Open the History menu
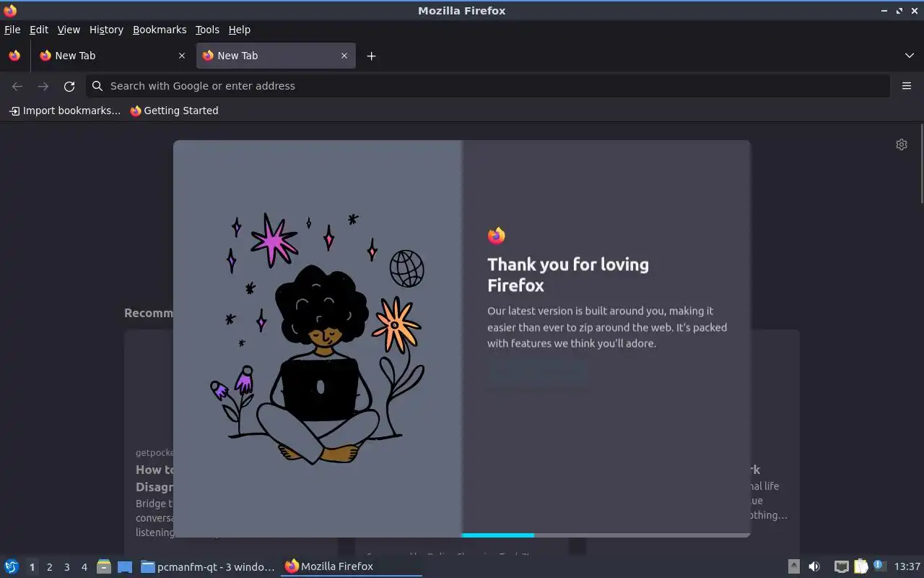 coord(106,30)
